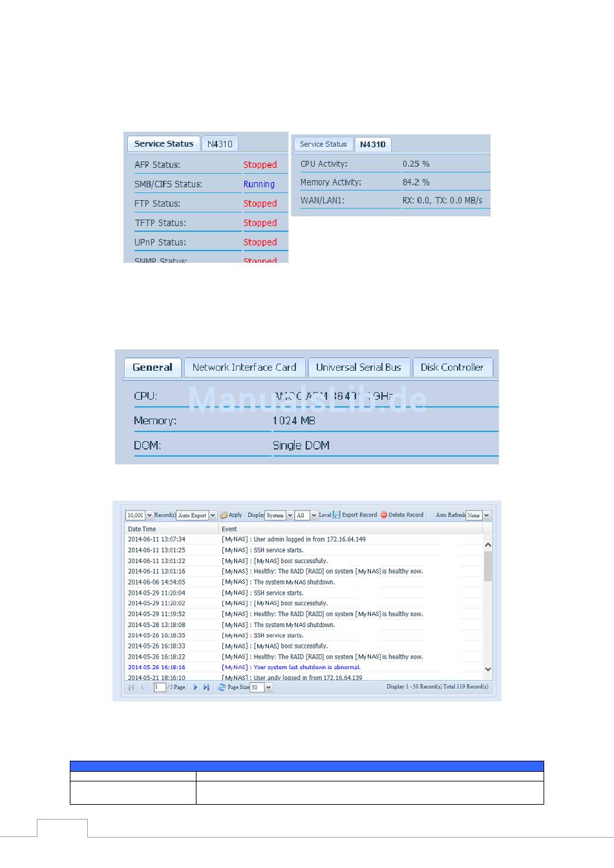Viewport: 614px width, 868px height.
Task: Click the Export Record disk icon
Action: point(337,515)
